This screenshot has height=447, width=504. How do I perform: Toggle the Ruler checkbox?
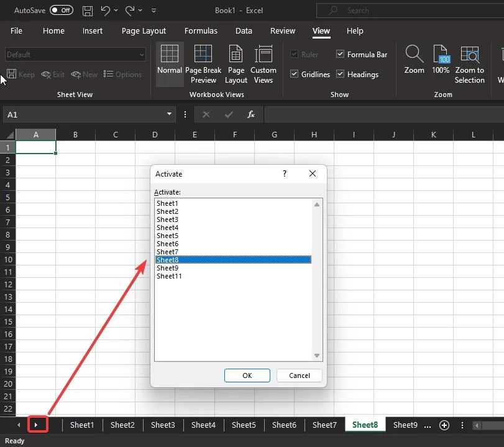(294, 54)
